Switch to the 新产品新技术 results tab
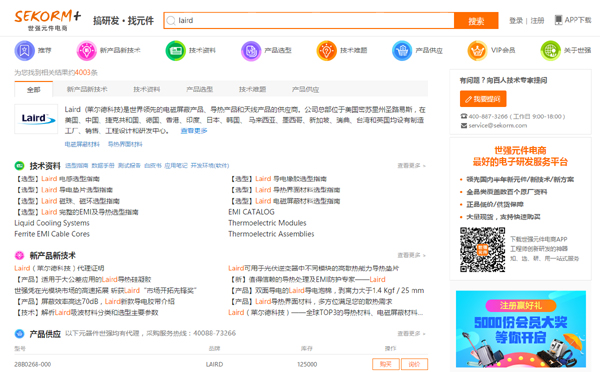600x372 pixels. click(87, 89)
